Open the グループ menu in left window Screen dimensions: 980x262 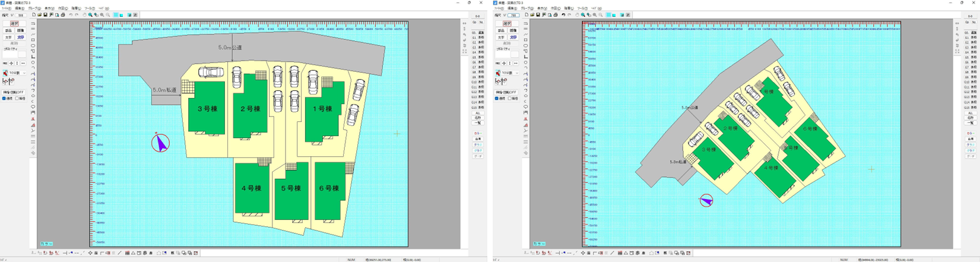[34, 8]
